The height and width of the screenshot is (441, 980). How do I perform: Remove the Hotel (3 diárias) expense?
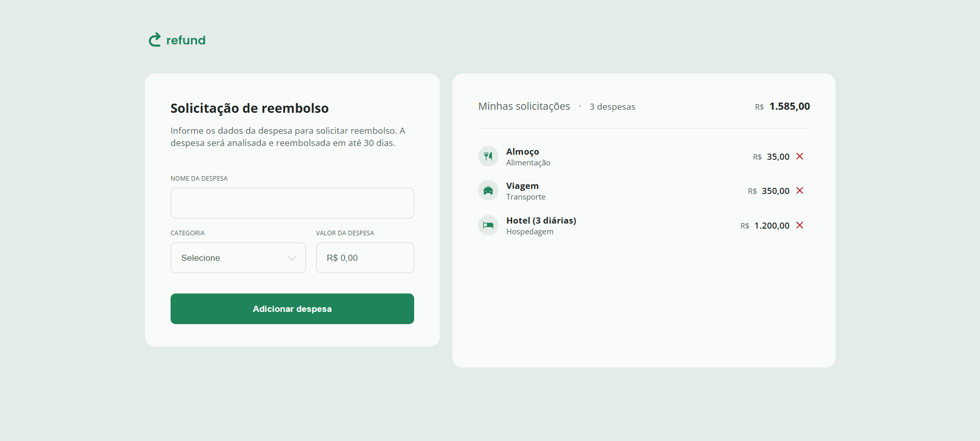(800, 225)
